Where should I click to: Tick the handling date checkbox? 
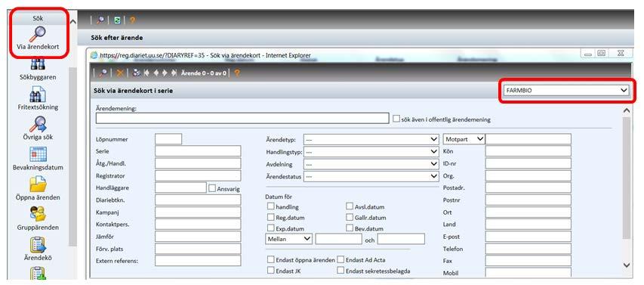pyautogui.click(x=271, y=206)
